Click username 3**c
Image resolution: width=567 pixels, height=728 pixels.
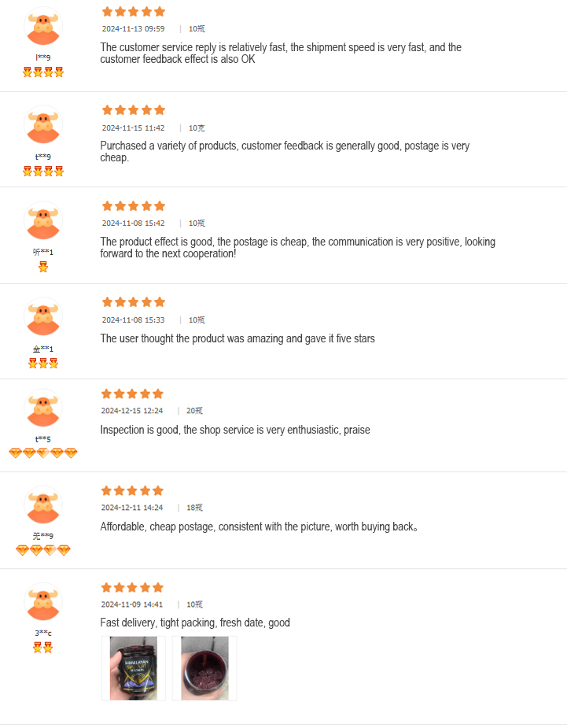pyautogui.click(x=43, y=633)
